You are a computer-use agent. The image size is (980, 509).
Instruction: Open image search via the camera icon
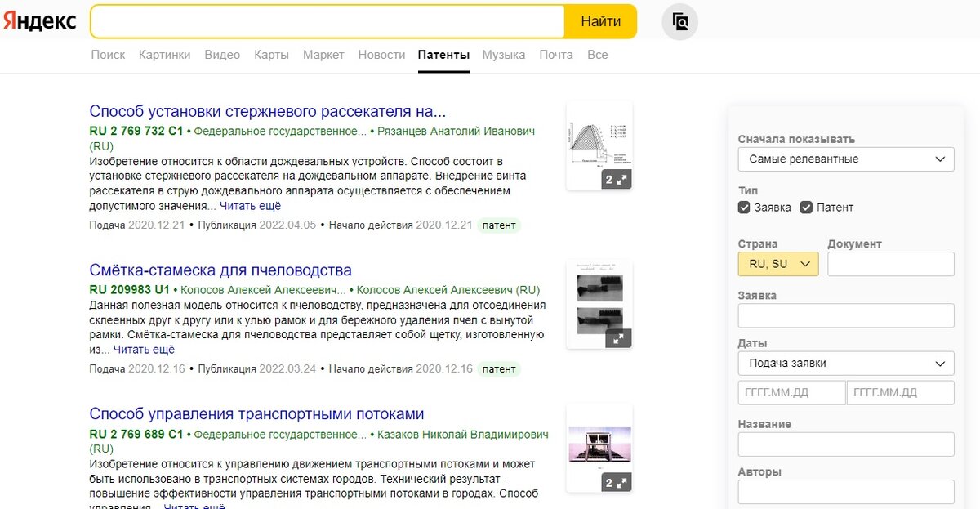pos(679,21)
